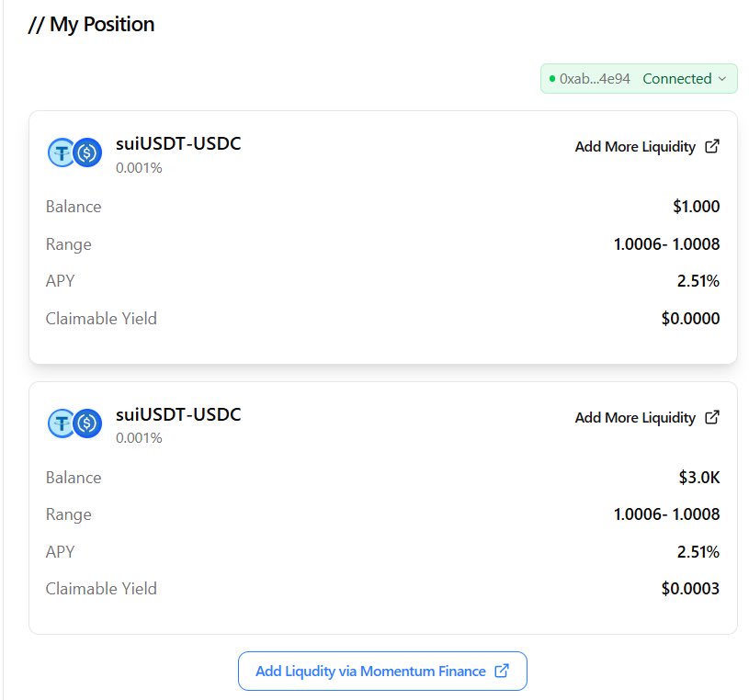This screenshot has width=749, height=700.
Task: Click the external link icon in first position card
Action: click(711, 146)
